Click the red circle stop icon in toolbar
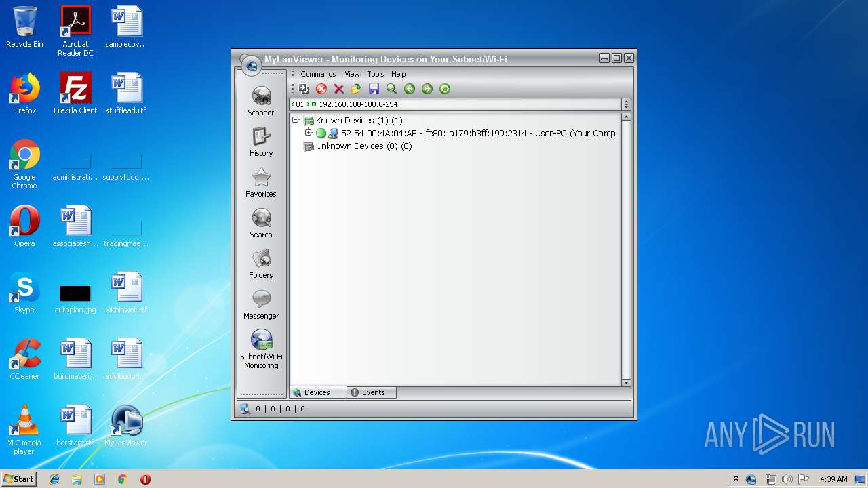This screenshot has width=868, height=488. tap(321, 89)
